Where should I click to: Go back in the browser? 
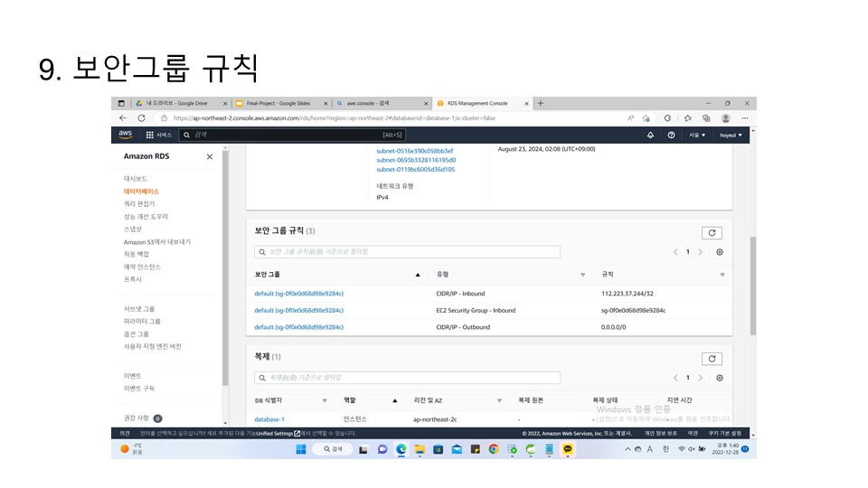click(123, 117)
